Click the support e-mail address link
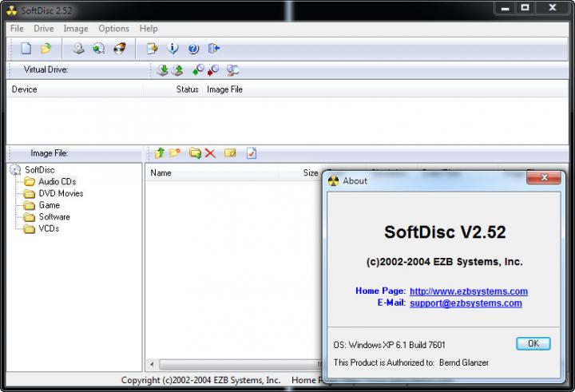Screen dimensions: 575x392 click(466, 303)
